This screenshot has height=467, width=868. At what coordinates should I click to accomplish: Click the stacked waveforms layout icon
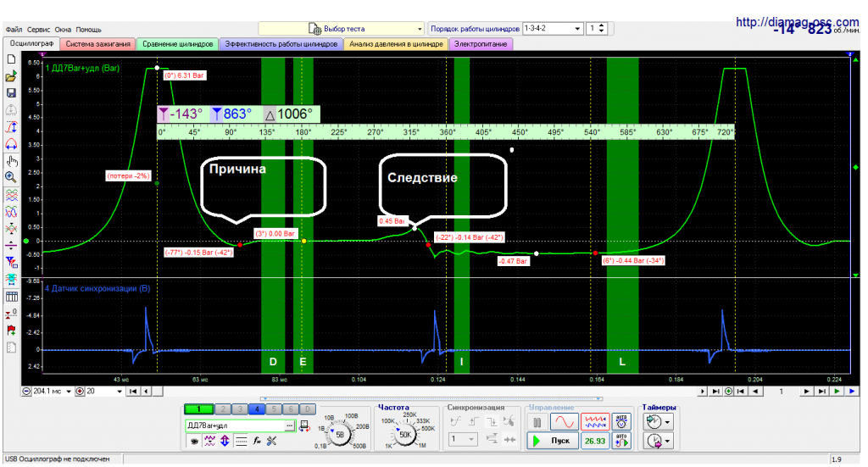click(11, 195)
